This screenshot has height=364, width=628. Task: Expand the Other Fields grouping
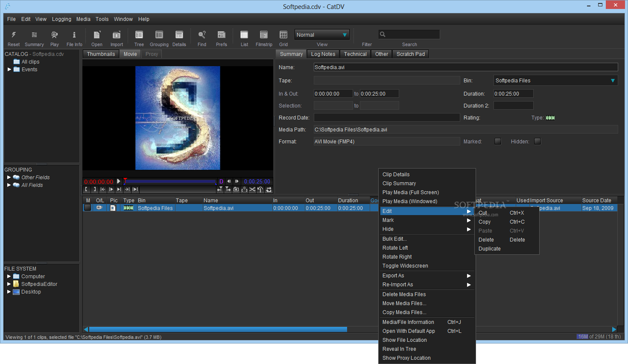[9, 177]
